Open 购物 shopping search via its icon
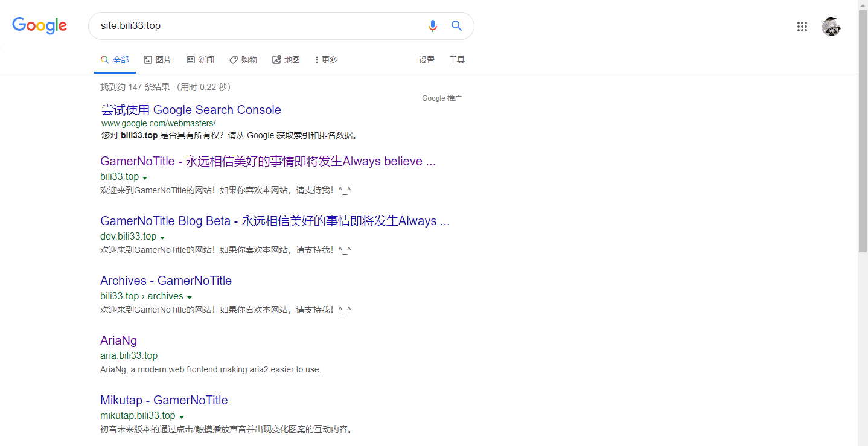Screen dimensions: 868x446 coord(234,59)
